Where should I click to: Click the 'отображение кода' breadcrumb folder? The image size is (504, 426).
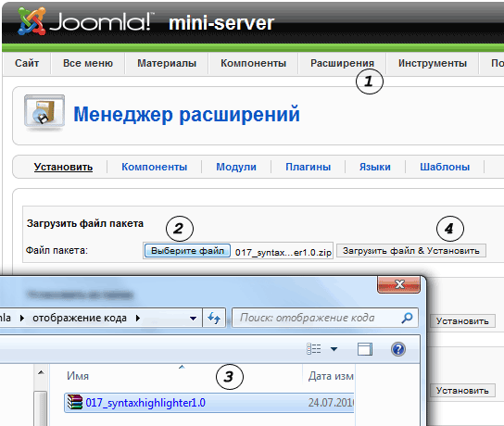80,318
